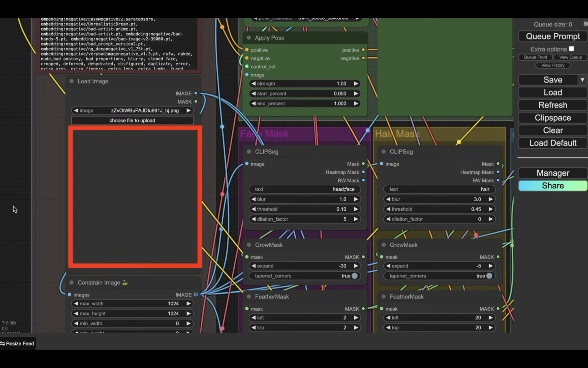This screenshot has width=588, height=368.
Task: Increase dilation_factor 5 with its right arrow
Action: (356, 219)
